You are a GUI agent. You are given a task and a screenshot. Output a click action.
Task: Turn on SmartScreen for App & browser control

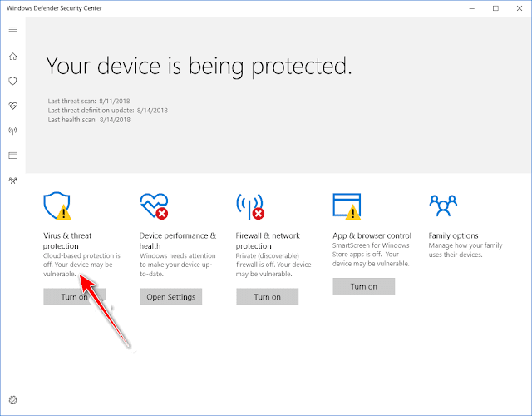pyautogui.click(x=364, y=286)
